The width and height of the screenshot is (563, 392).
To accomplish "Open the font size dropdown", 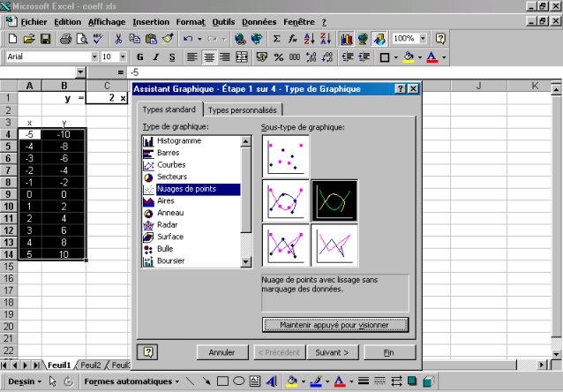I will (x=123, y=57).
